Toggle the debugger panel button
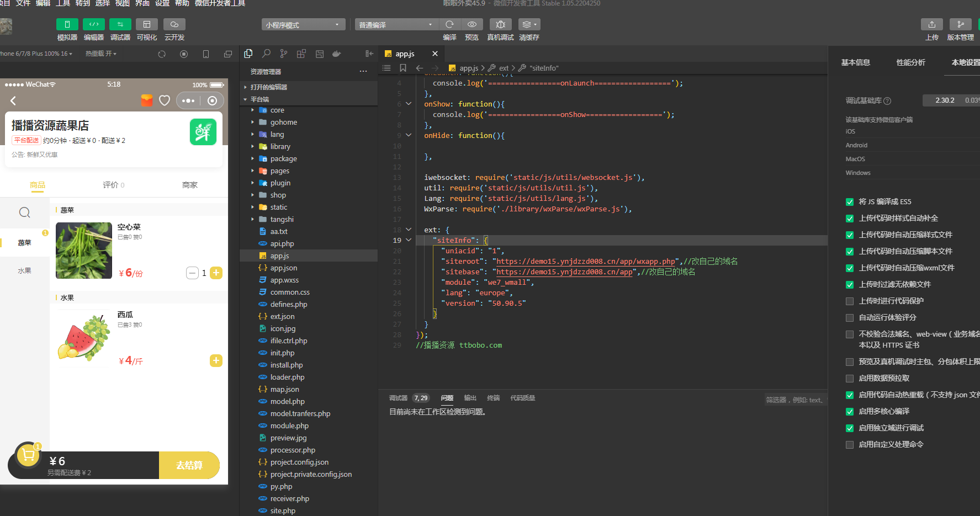 click(120, 24)
